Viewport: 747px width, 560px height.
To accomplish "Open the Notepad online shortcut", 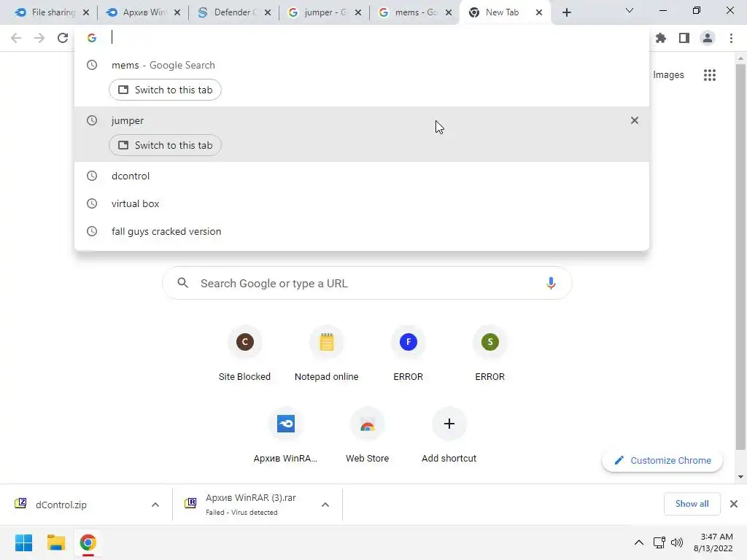I will [326, 355].
